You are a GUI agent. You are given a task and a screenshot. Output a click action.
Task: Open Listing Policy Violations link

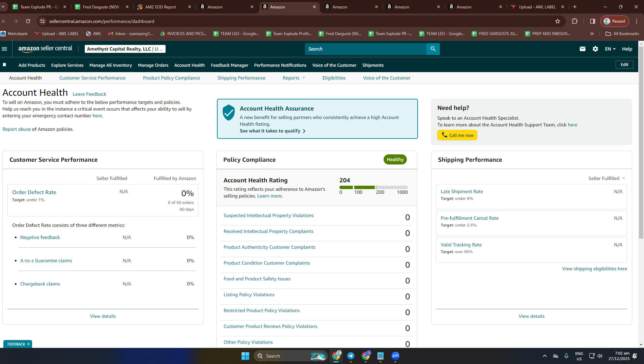tap(249, 295)
